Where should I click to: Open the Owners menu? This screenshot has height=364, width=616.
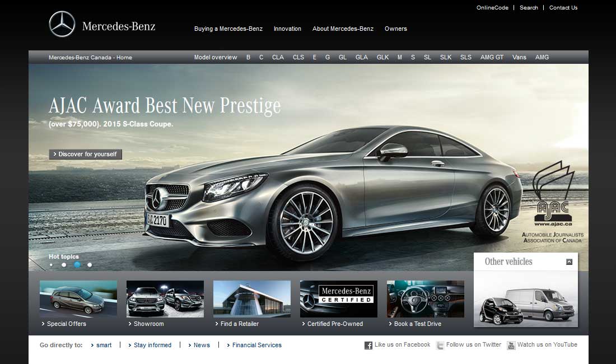pos(395,29)
